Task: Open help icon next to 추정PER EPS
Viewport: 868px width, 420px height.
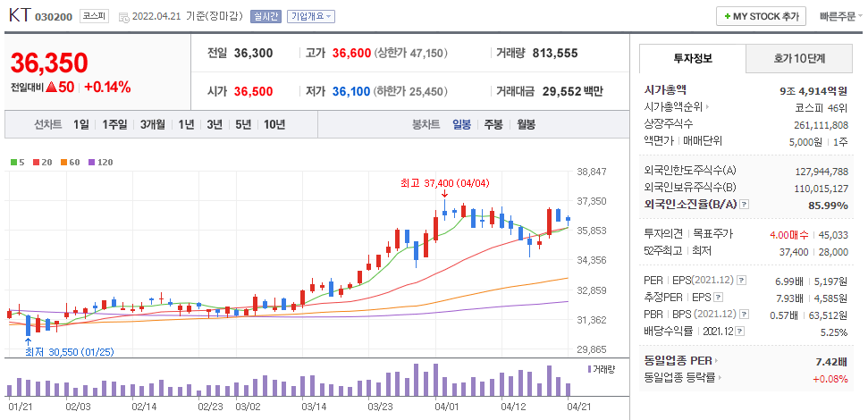Action: 719,298
